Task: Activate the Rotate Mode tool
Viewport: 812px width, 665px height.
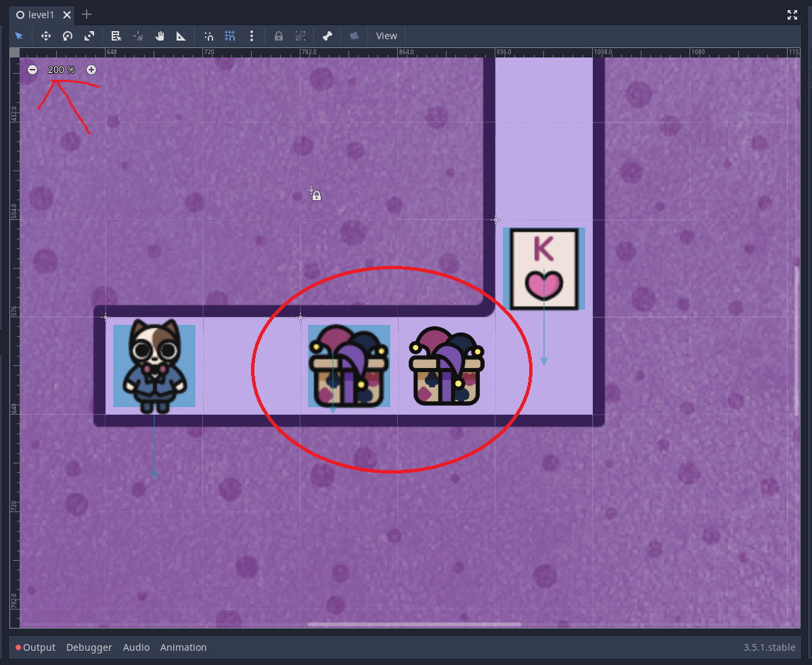Action: (x=68, y=36)
